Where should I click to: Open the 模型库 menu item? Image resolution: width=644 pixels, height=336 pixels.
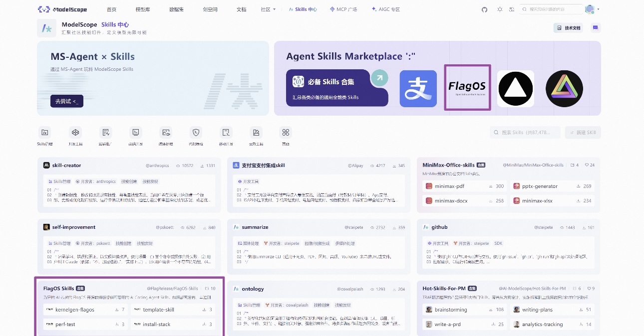(143, 9)
